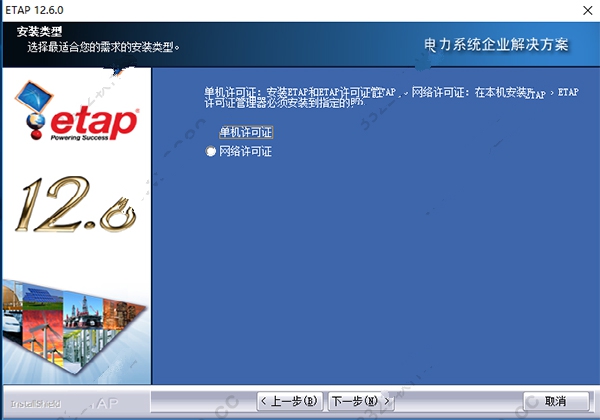
Task: Click the etap Powering Success logo
Action: point(77,112)
